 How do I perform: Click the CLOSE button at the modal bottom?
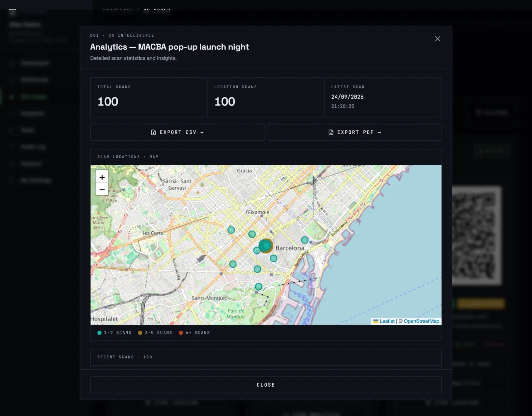266,385
